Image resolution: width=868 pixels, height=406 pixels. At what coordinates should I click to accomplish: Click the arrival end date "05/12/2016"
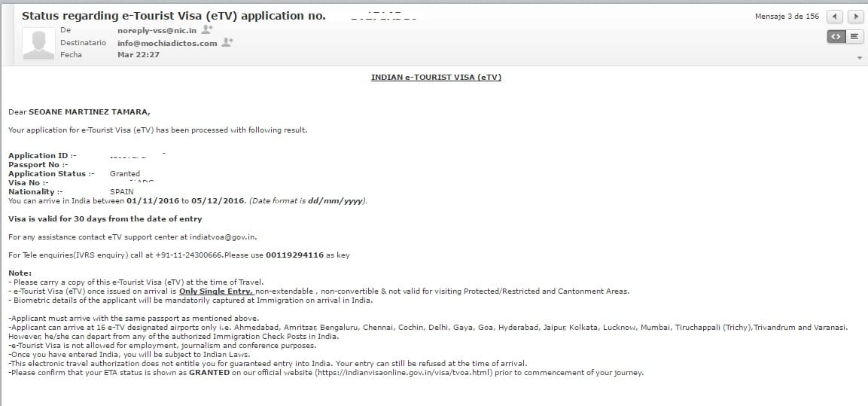tap(218, 200)
